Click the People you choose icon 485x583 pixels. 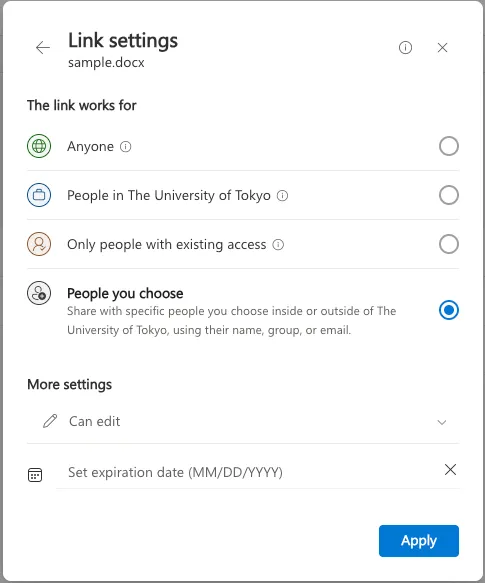pos(39,293)
